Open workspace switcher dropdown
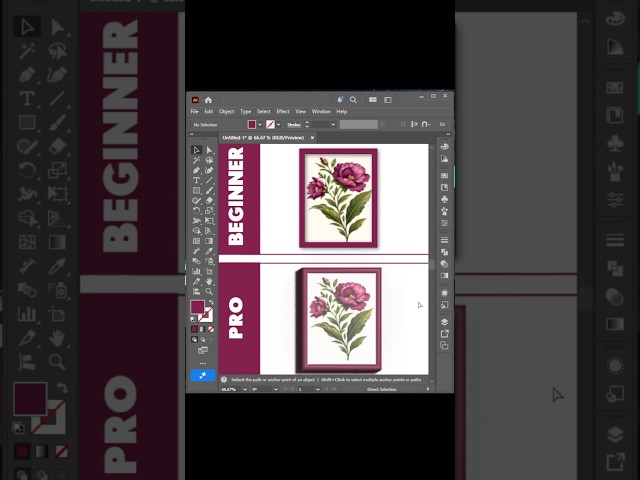640x480 pixels. [x=388, y=100]
